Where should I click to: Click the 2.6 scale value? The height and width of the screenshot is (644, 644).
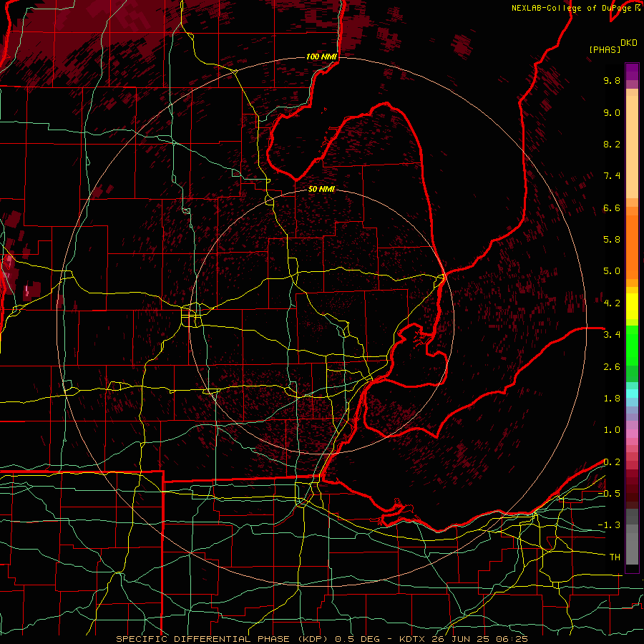[x=612, y=367]
